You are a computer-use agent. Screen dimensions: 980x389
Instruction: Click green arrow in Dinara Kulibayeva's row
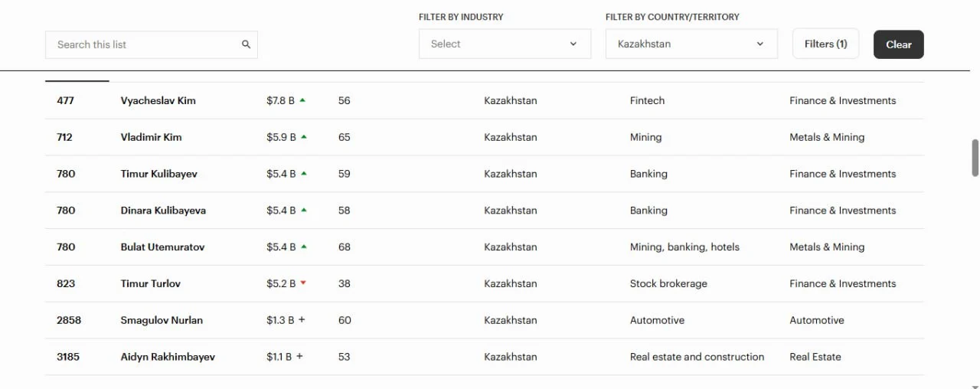coord(304,211)
